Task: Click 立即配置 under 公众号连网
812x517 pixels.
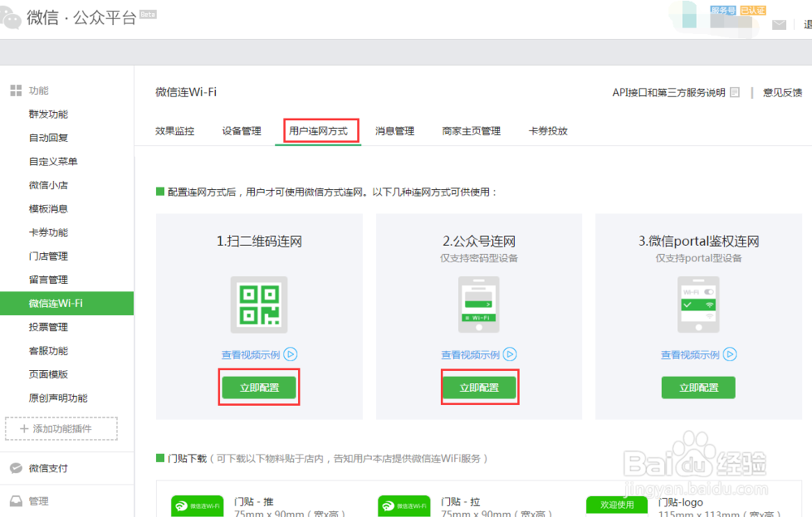Action: point(479,387)
